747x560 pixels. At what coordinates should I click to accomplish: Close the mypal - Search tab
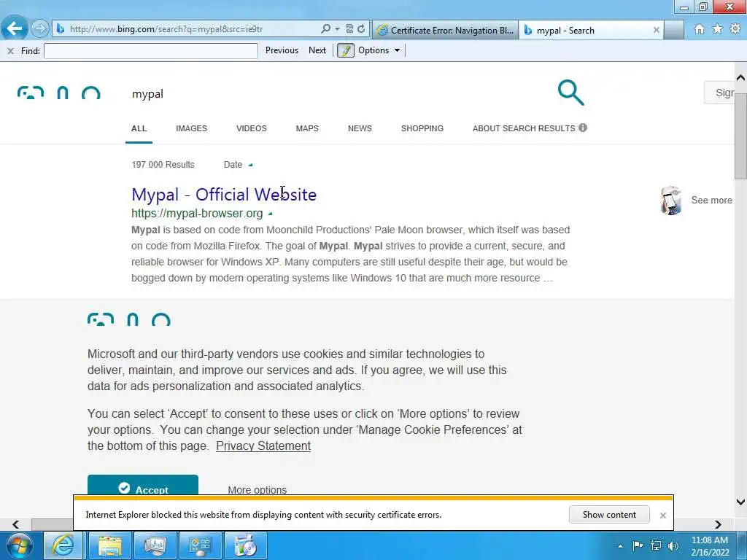coord(656,30)
